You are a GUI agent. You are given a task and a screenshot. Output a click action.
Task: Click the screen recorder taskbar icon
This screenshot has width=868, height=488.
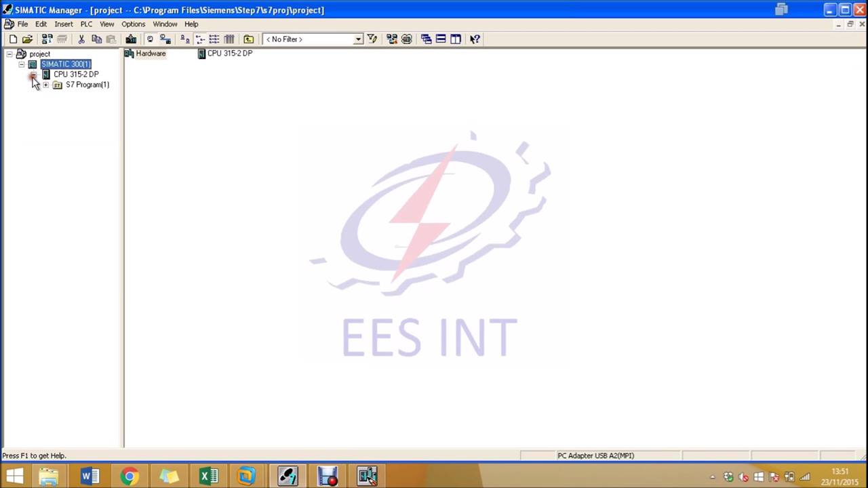point(328,476)
